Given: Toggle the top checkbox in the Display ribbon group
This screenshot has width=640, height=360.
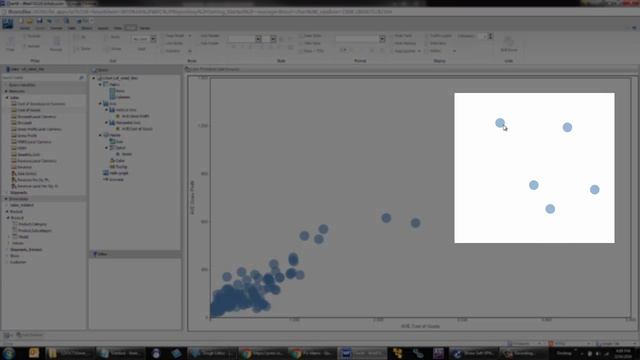Looking at the screenshot, I should tap(427, 36).
